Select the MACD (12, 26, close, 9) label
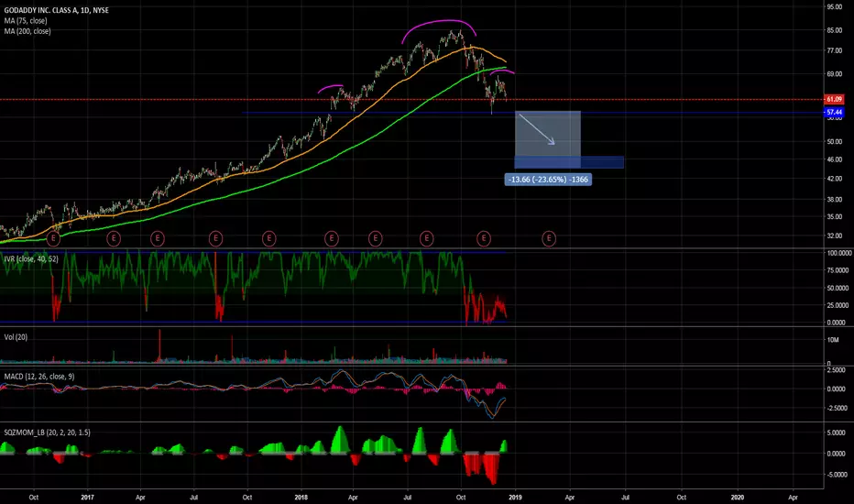Screen dimensions: 854x504 39,377
